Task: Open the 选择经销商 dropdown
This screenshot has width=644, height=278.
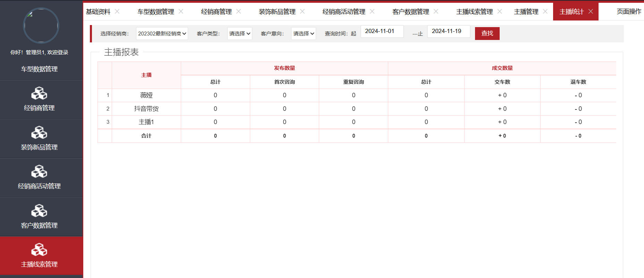Action: click(162, 34)
